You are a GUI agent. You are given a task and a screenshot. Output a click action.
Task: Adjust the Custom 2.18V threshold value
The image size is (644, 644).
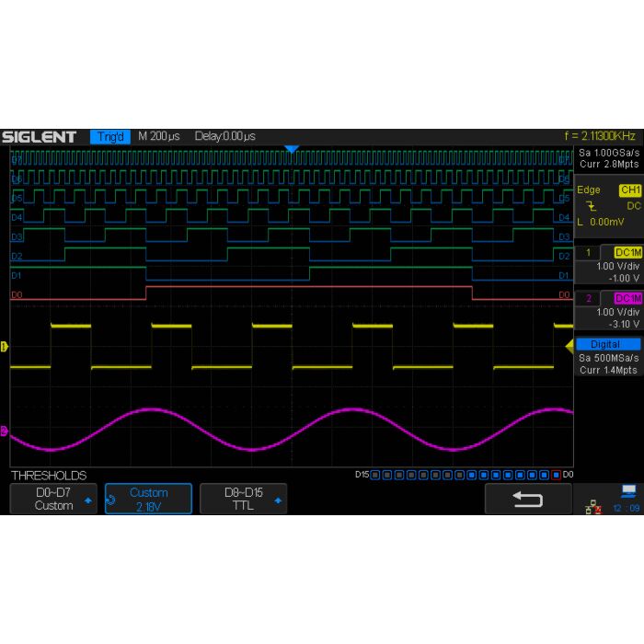tap(148, 499)
